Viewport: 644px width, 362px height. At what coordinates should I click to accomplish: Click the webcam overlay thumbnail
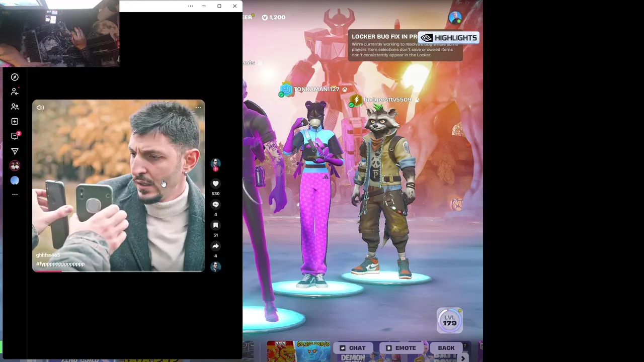pos(59,33)
